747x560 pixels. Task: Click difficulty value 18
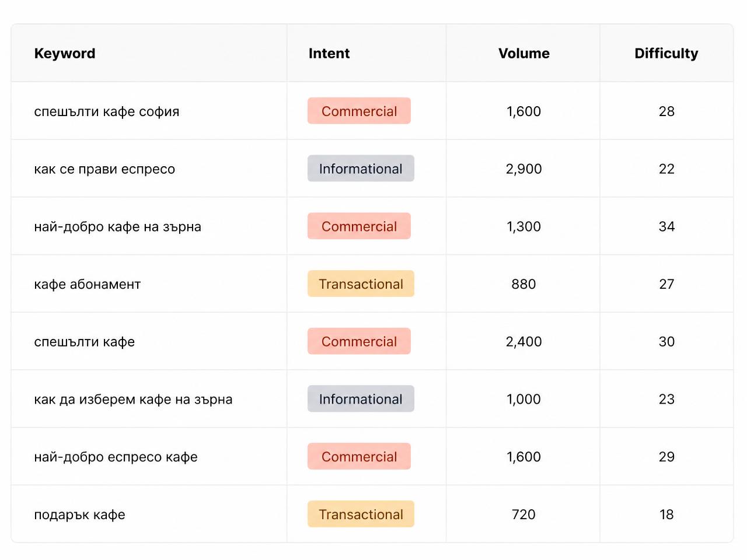point(666,514)
